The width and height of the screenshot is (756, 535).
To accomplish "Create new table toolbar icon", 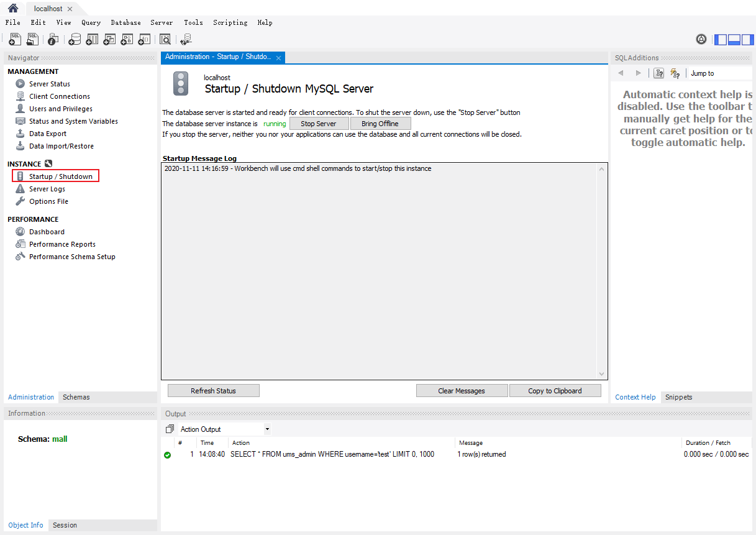I will (x=92, y=39).
